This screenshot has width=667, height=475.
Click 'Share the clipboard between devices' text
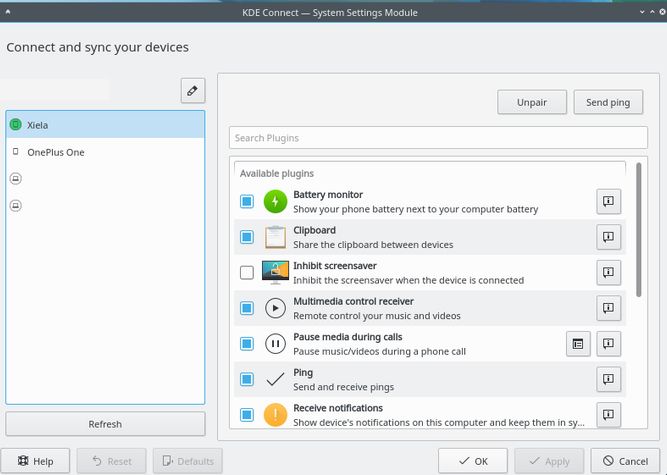[x=373, y=245]
